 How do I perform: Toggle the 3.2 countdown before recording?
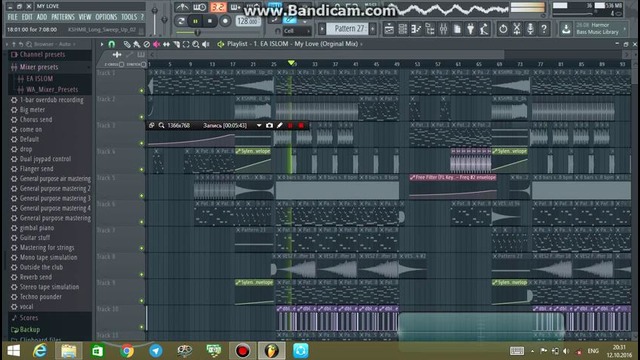pos(218,7)
